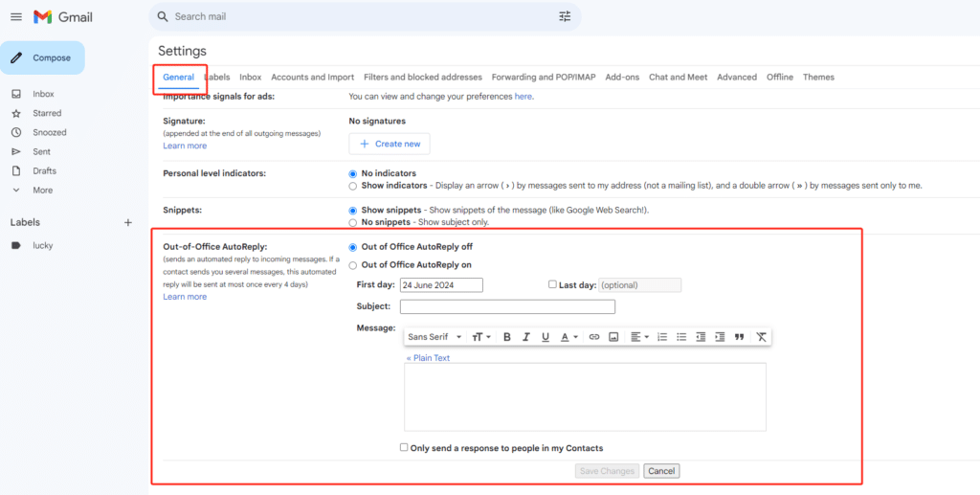Open the text color picker

tap(568, 337)
